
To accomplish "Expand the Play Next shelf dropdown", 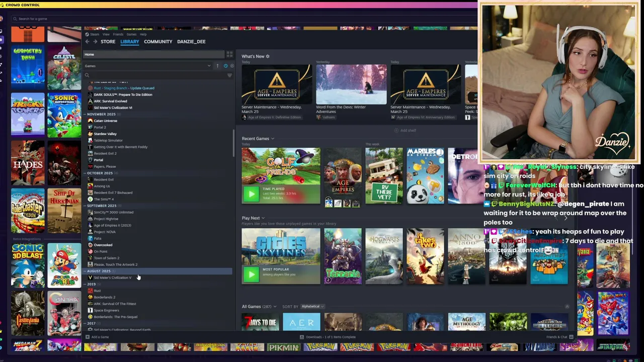I will [263, 218].
